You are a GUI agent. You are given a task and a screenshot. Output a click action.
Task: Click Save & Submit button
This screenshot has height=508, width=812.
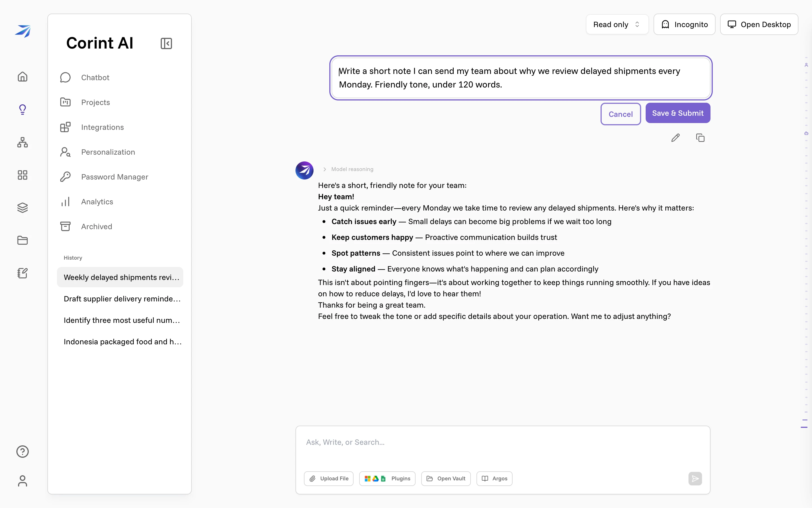[678, 113]
